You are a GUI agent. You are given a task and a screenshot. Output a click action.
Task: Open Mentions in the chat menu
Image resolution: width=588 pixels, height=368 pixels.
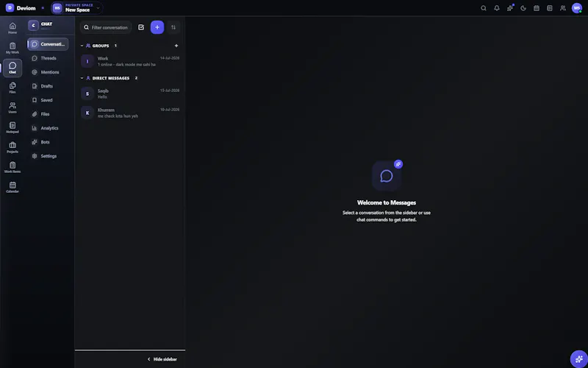[48, 72]
